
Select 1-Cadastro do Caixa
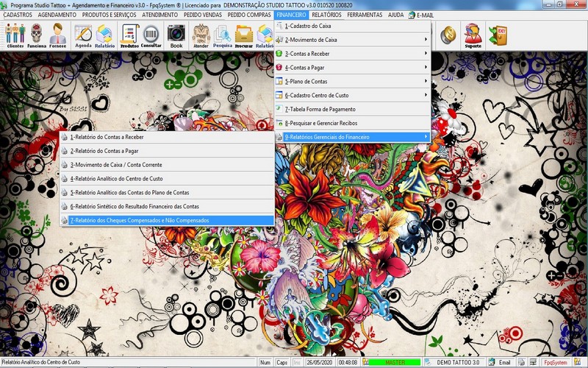pyautogui.click(x=353, y=26)
